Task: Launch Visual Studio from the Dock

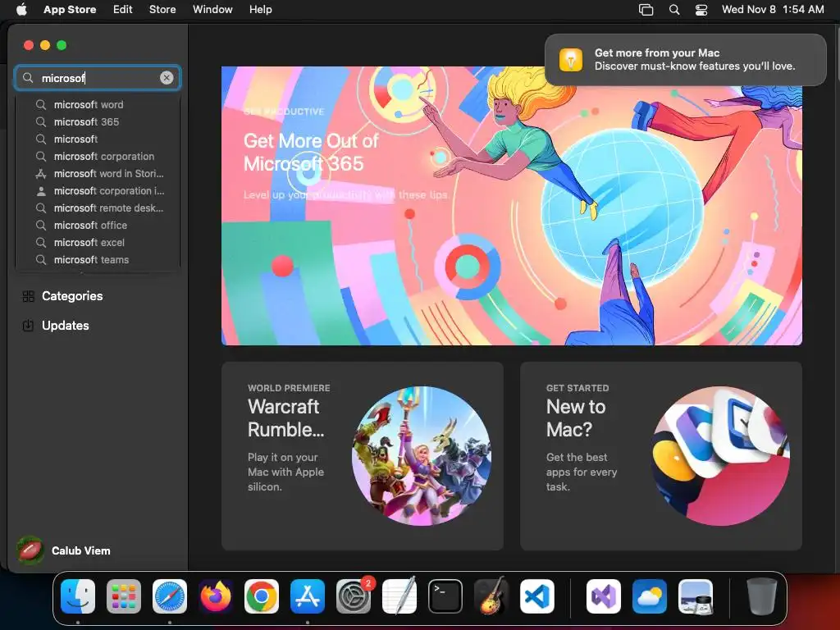Action: 603,596
